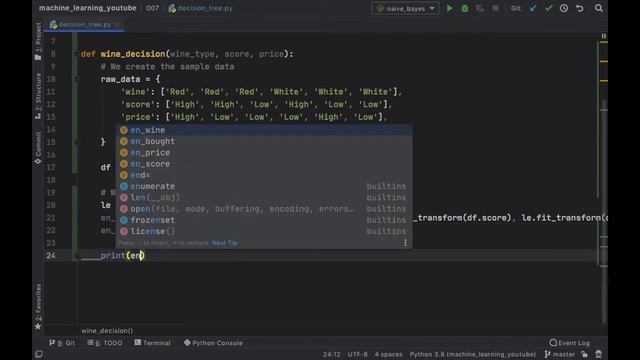The image size is (640, 360).
Task: Open Search Everywhere magnifier
Action: click(598, 8)
